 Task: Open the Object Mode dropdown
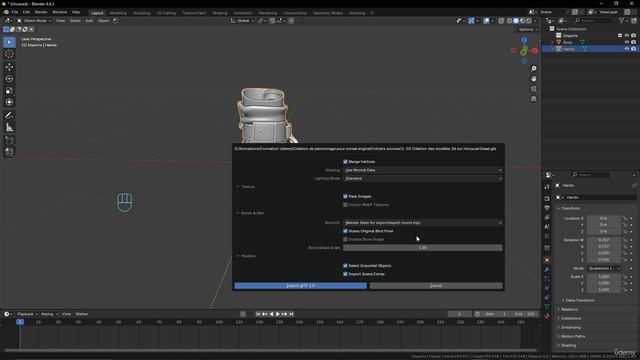click(x=34, y=21)
